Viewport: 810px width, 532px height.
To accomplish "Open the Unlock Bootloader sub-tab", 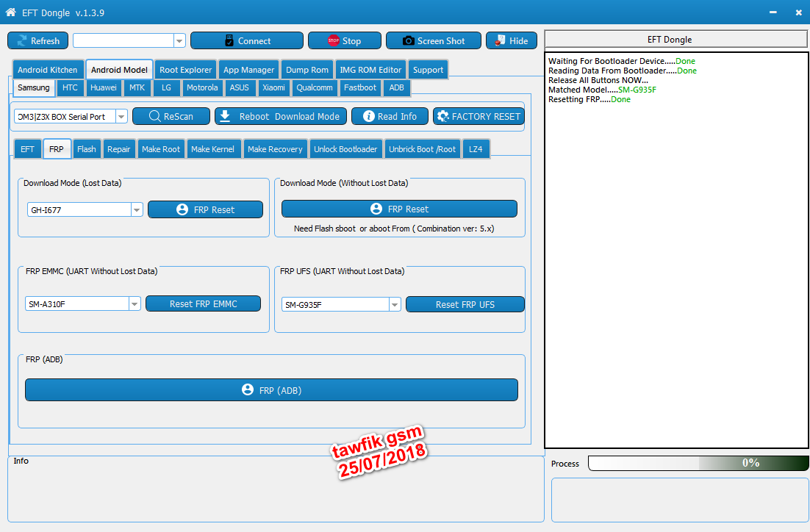I will tap(345, 149).
